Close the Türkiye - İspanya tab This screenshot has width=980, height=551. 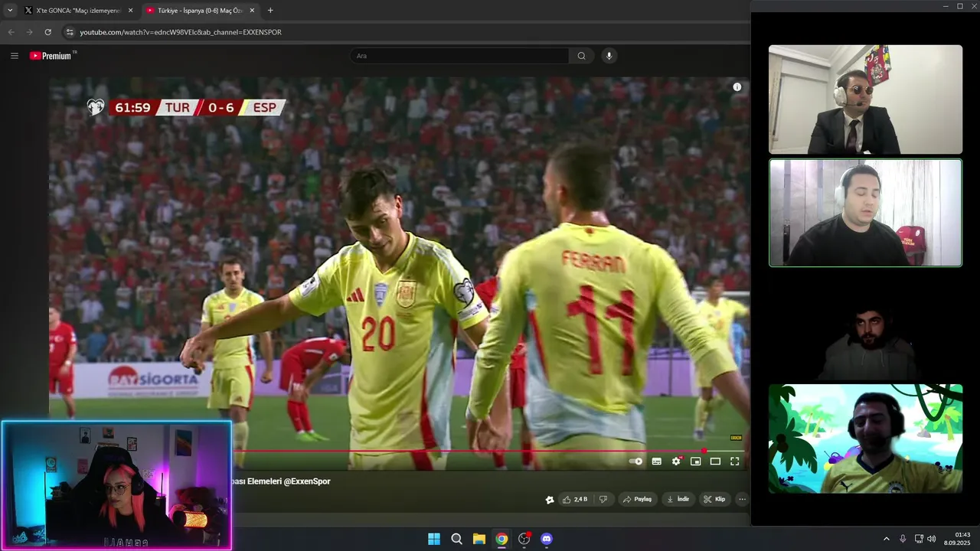pos(252,11)
